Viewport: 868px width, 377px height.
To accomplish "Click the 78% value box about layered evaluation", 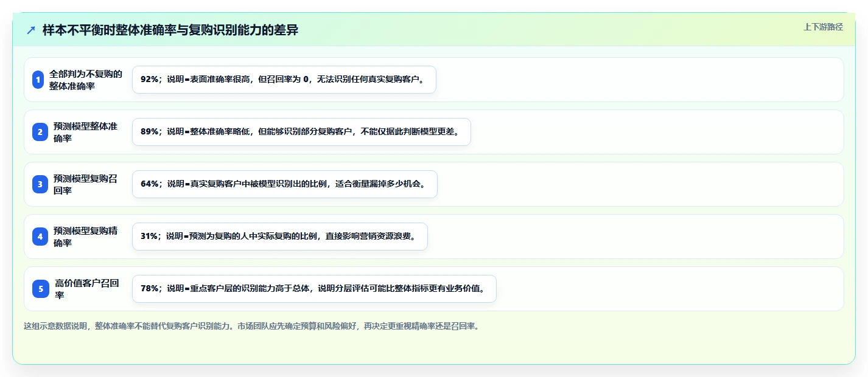I will [314, 289].
